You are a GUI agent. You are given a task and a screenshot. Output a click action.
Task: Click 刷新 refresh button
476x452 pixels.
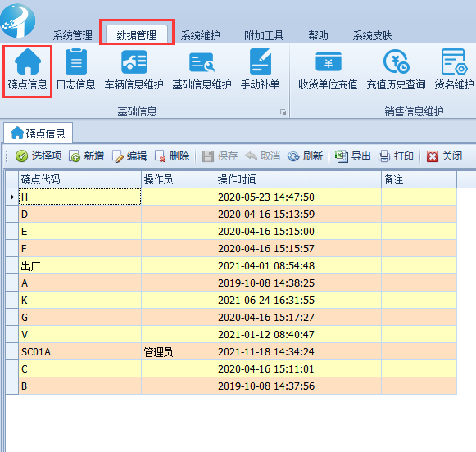pyautogui.click(x=305, y=156)
